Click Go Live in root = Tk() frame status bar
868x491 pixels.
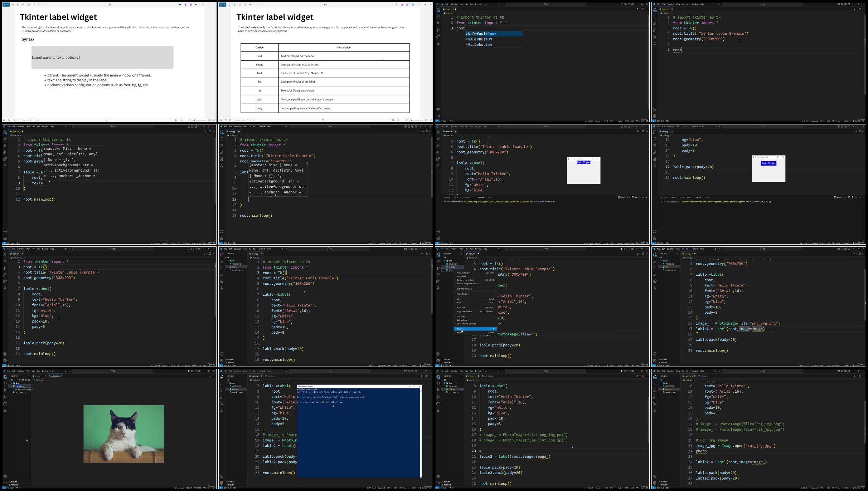[x=640, y=244]
